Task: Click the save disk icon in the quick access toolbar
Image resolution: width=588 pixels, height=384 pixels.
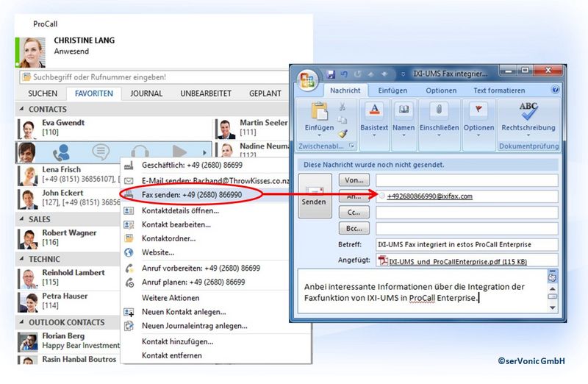Action: tap(330, 74)
